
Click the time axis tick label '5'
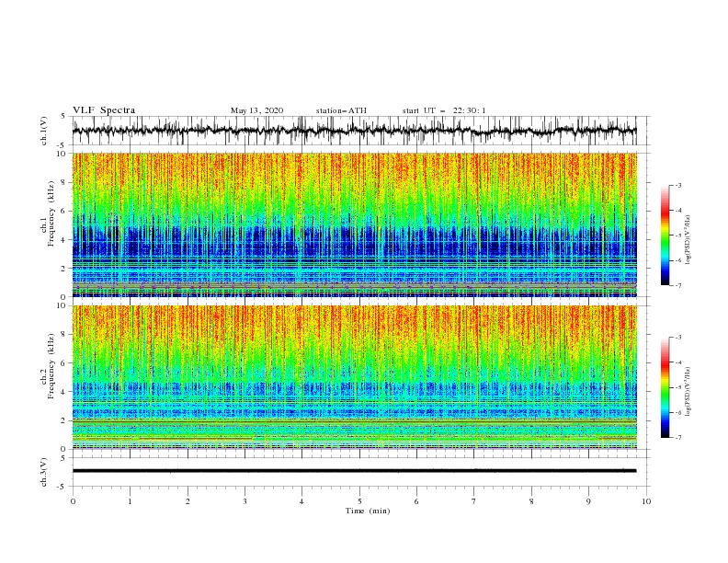click(x=359, y=501)
